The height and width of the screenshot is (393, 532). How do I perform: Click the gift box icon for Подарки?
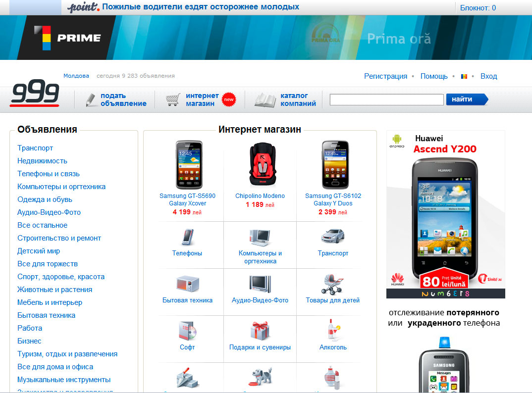click(260, 331)
